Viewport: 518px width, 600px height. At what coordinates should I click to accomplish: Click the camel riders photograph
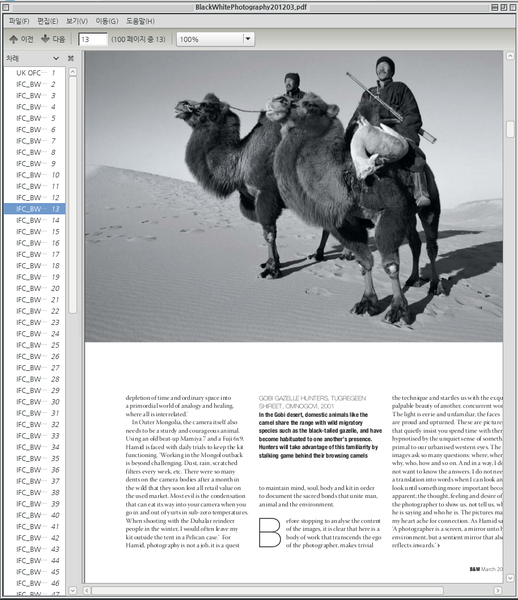pos(293,196)
